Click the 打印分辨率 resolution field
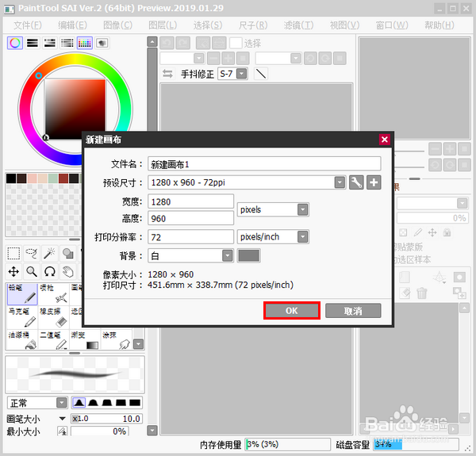 click(190, 237)
